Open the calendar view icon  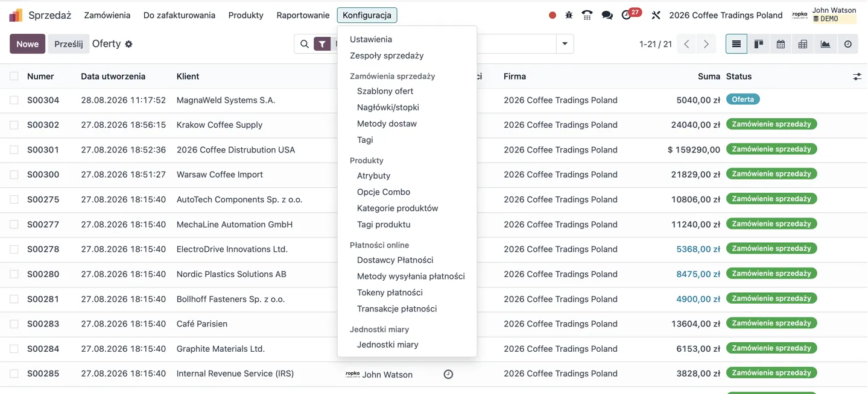click(x=781, y=44)
